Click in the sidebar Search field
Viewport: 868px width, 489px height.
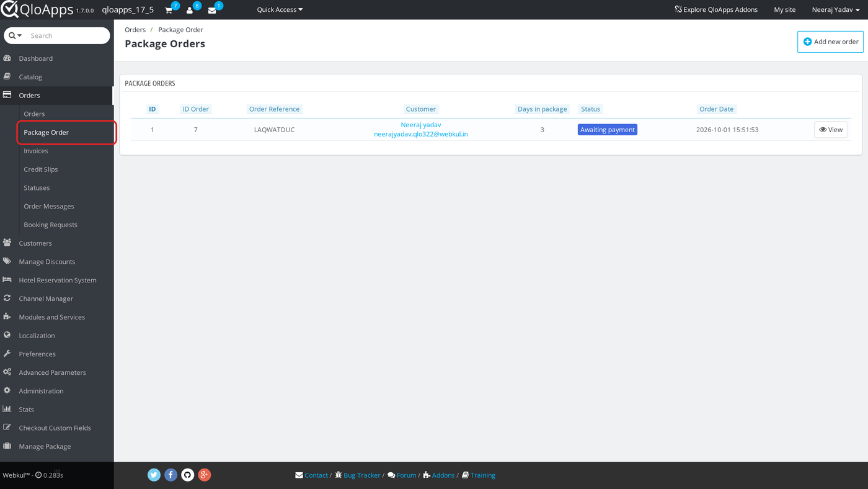pos(68,36)
